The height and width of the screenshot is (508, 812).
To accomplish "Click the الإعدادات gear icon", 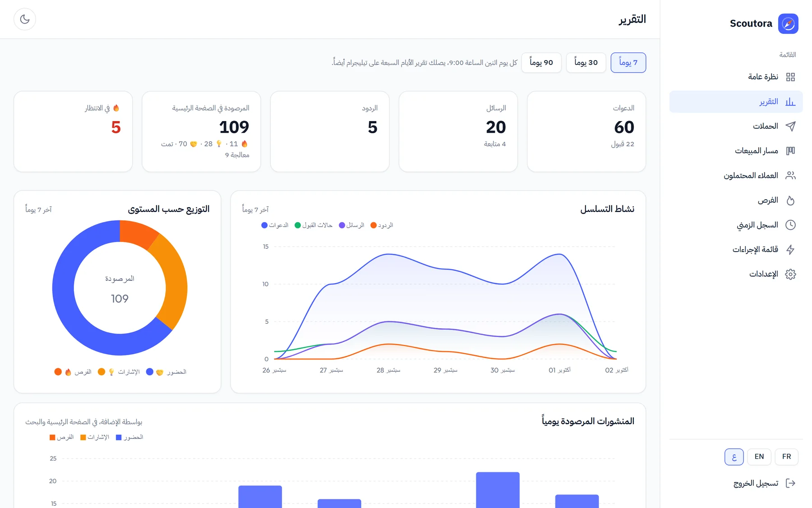I will coord(790,274).
